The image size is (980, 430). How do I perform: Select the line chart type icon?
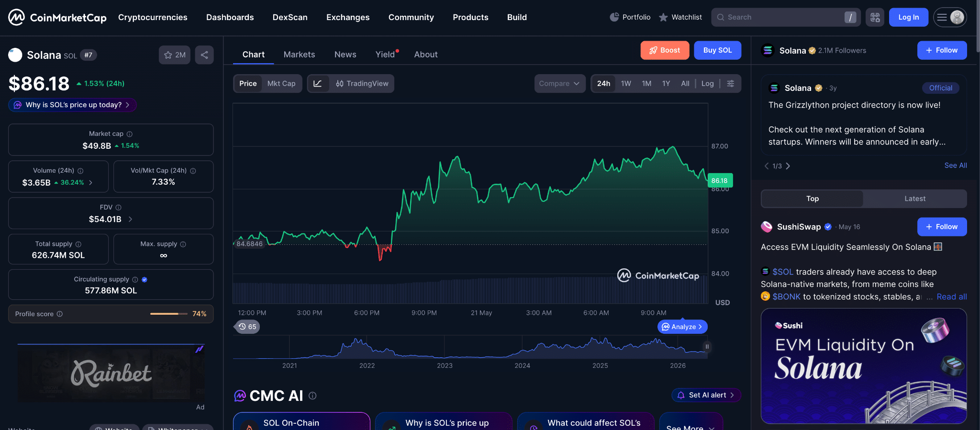318,84
